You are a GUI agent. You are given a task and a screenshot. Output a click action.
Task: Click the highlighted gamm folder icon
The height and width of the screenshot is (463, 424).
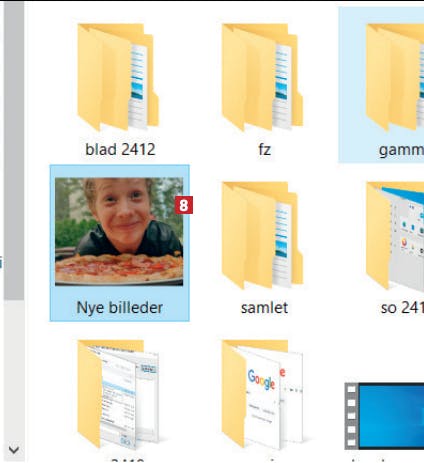click(x=395, y=77)
